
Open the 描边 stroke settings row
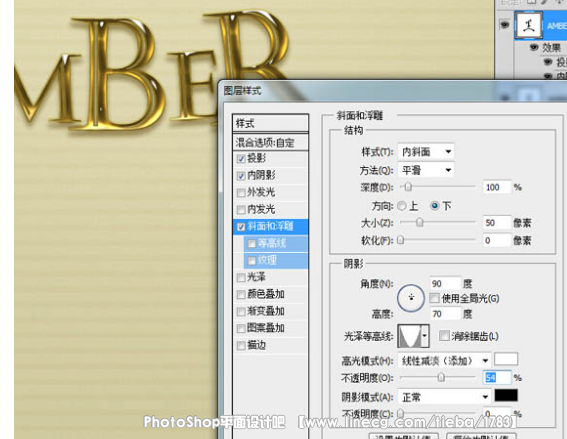coord(270,346)
